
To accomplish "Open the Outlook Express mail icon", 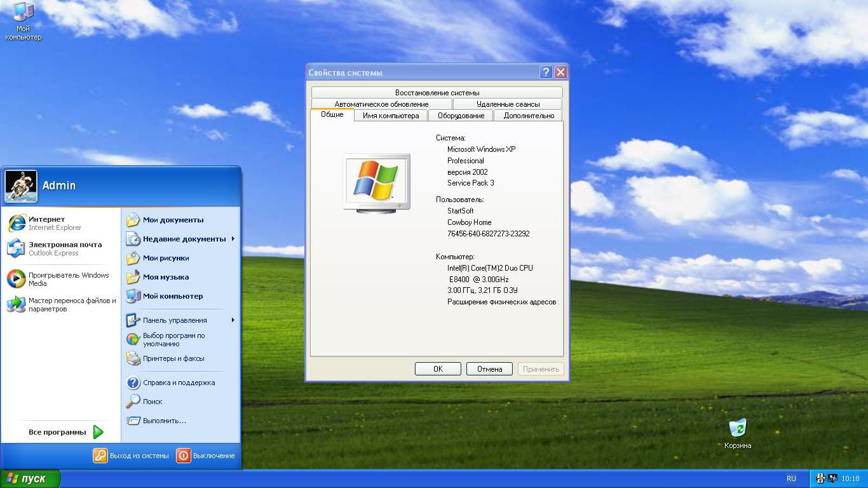I will coord(17,248).
